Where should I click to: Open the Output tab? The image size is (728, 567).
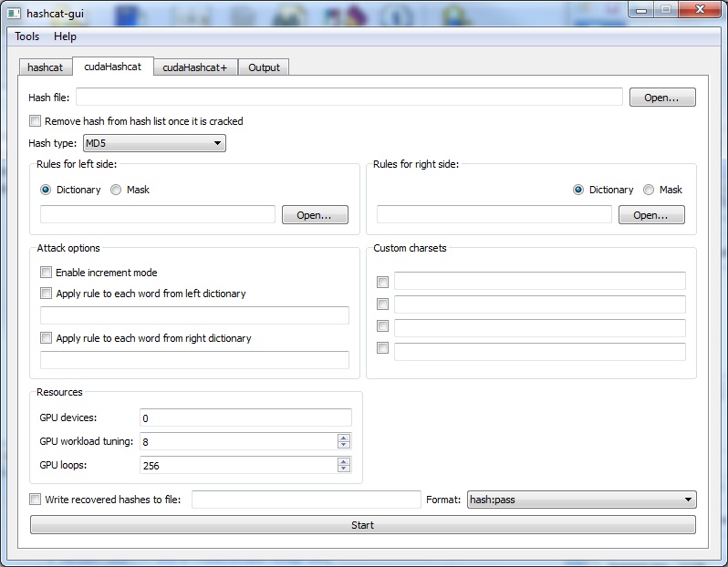click(x=264, y=67)
